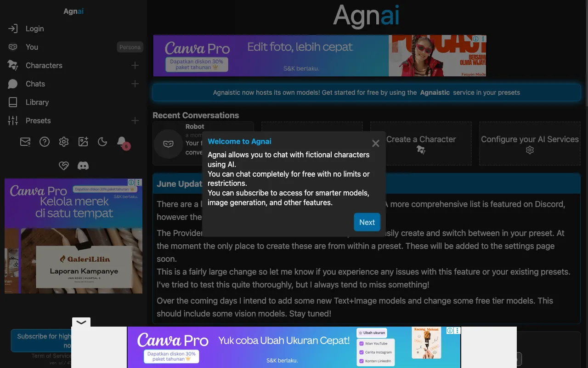Open the Term of Service link
The image size is (588, 368).
51,356
